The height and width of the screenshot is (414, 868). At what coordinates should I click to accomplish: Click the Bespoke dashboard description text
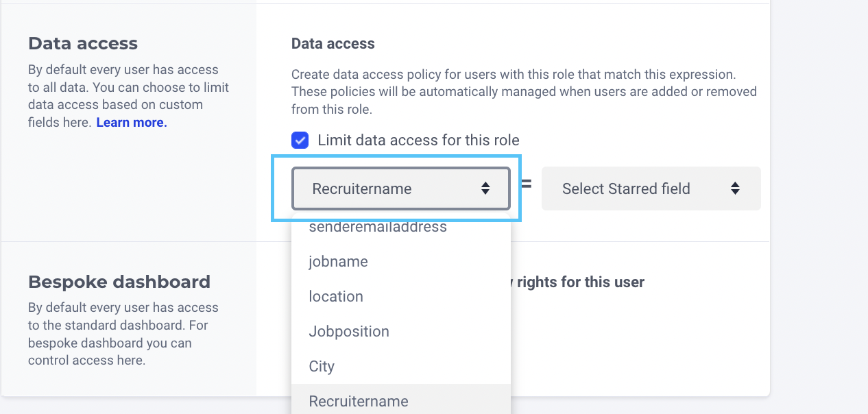click(x=123, y=334)
